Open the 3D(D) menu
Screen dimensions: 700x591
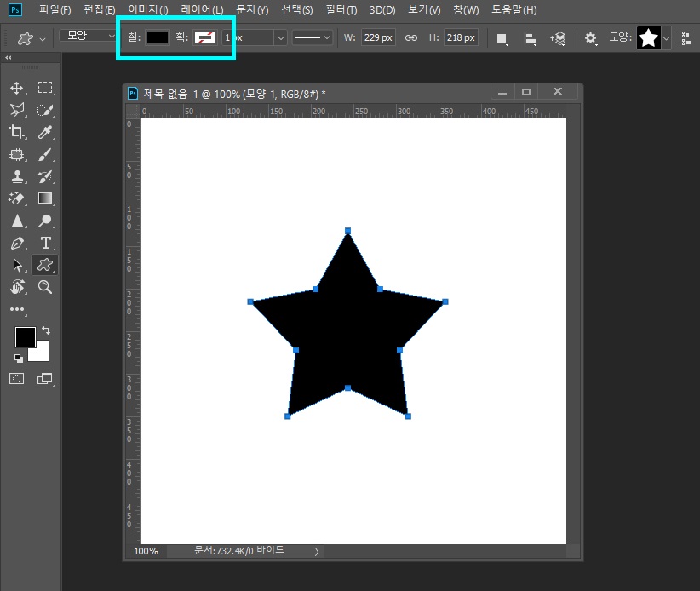pos(382,10)
